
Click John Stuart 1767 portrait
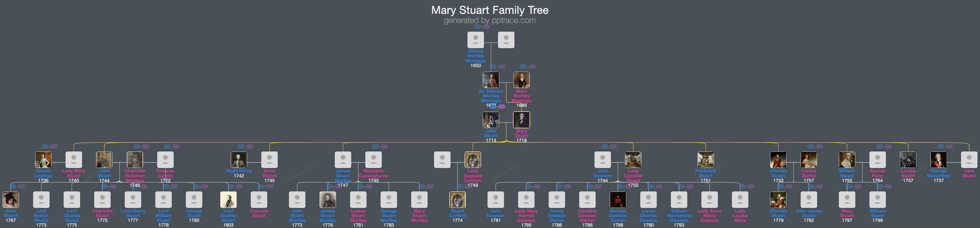click(11, 200)
